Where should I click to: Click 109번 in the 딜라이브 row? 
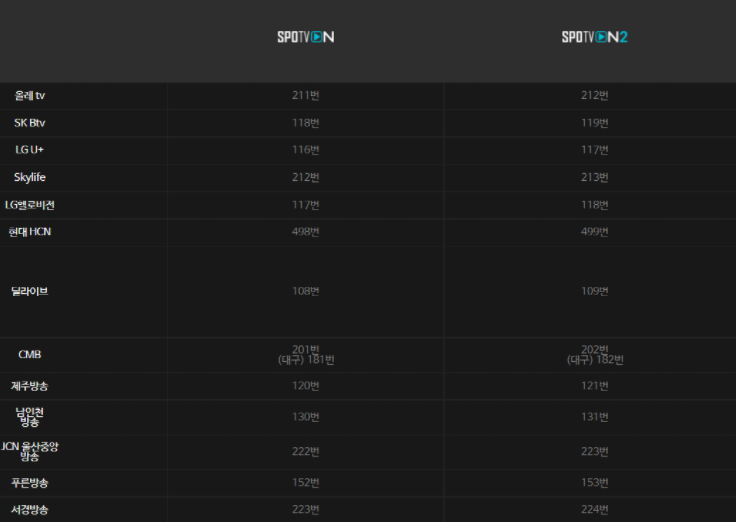(x=594, y=292)
